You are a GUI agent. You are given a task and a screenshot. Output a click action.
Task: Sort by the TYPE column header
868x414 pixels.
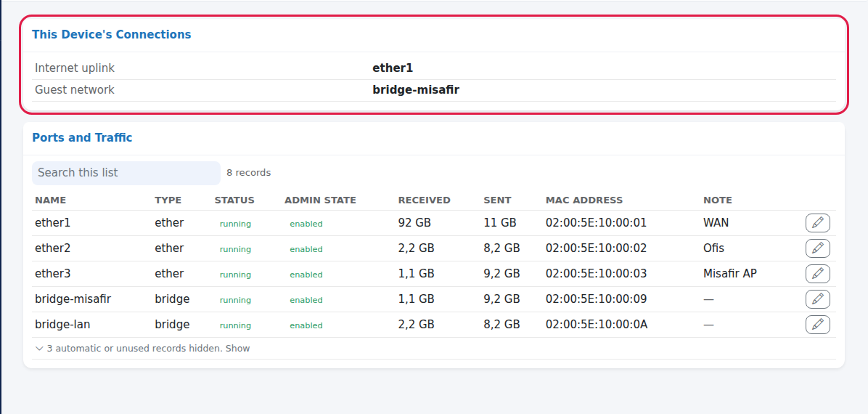click(168, 200)
